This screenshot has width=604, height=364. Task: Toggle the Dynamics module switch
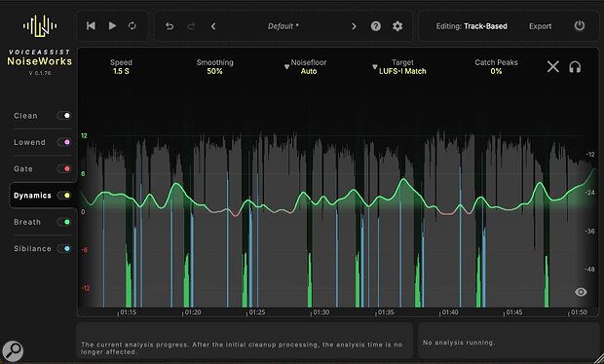click(64, 196)
